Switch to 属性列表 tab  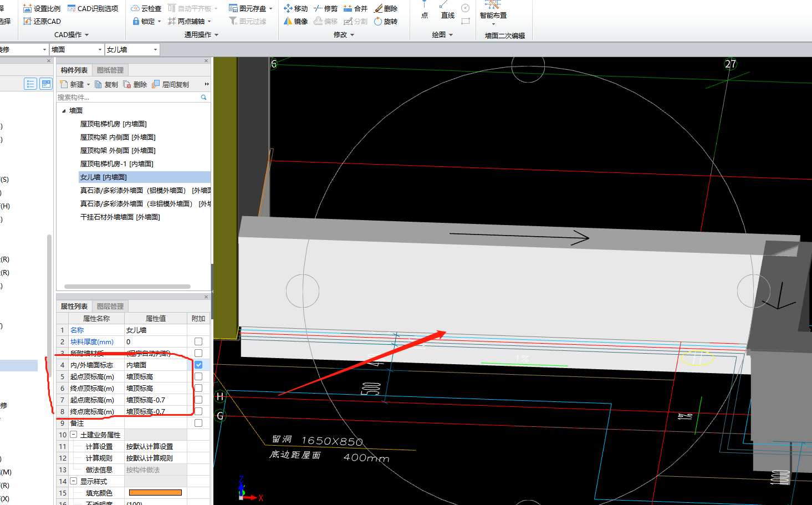click(x=74, y=306)
